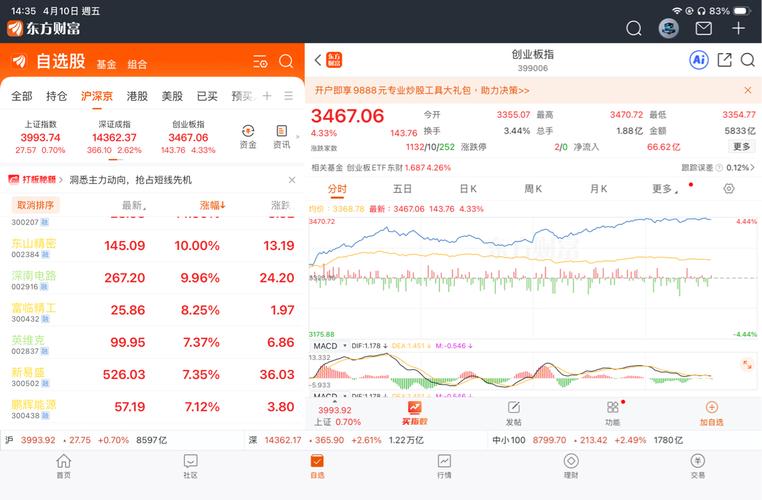This screenshot has width=762, height=500.
Task: Expand 更多 quote details button
Action: (742, 146)
